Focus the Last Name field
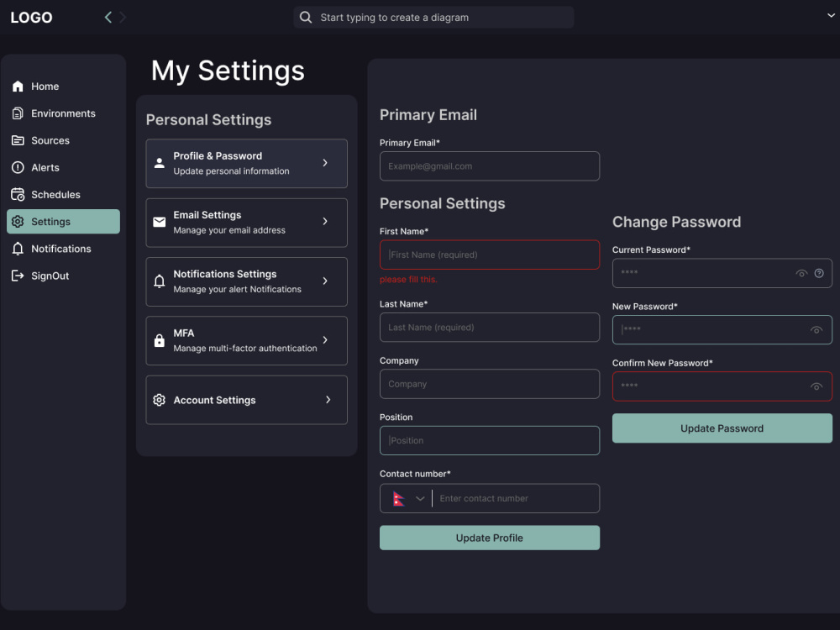840x630 pixels. point(490,328)
